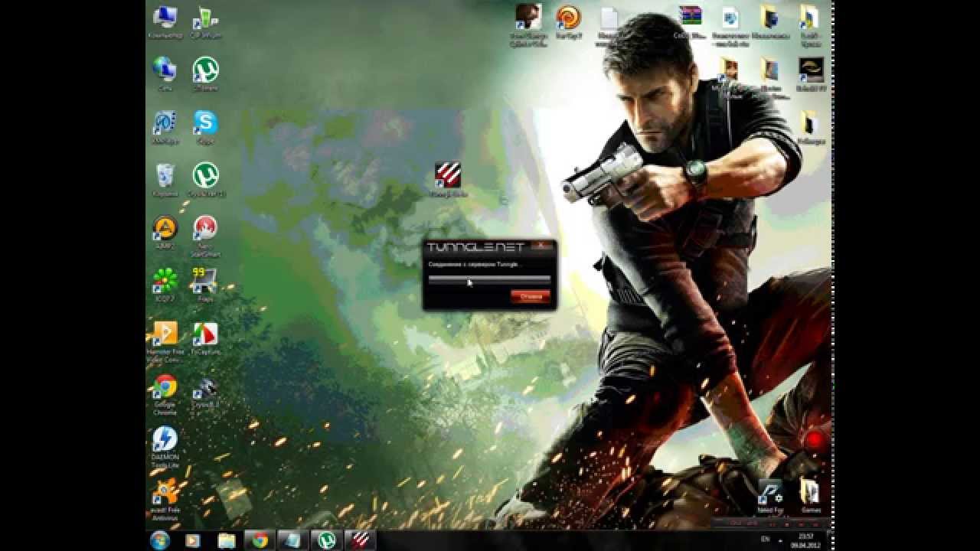
Task: Open the Tunngle beta desktop shortcut
Action: 449,180
